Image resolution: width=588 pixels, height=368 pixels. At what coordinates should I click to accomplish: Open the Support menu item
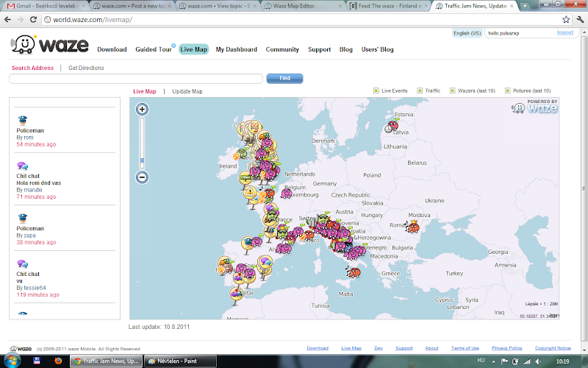pyautogui.click(x=319, y=49)
